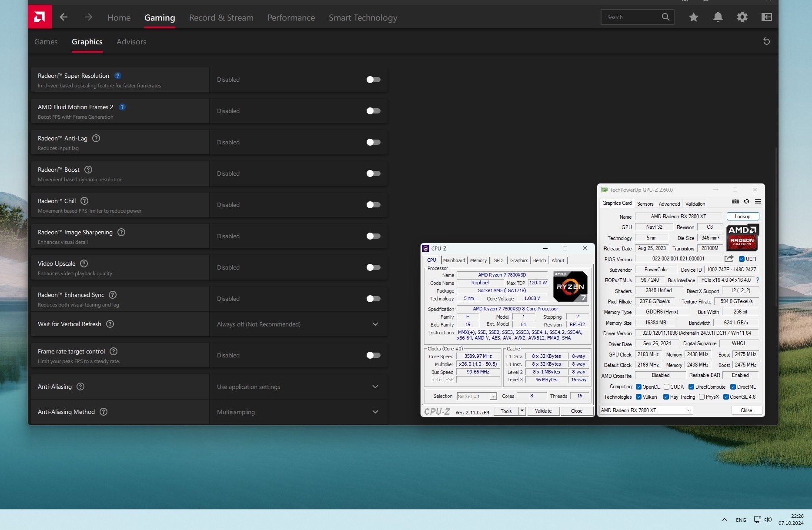Open taskbar hidden icons chevron
This screenshot has height=530, width=812.
click(725, 520)
